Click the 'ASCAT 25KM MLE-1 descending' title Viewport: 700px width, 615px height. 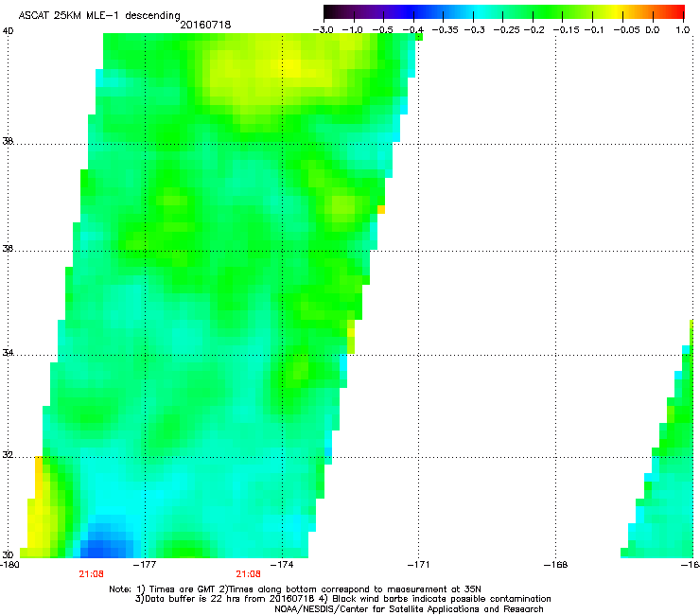tap(99, 15)
